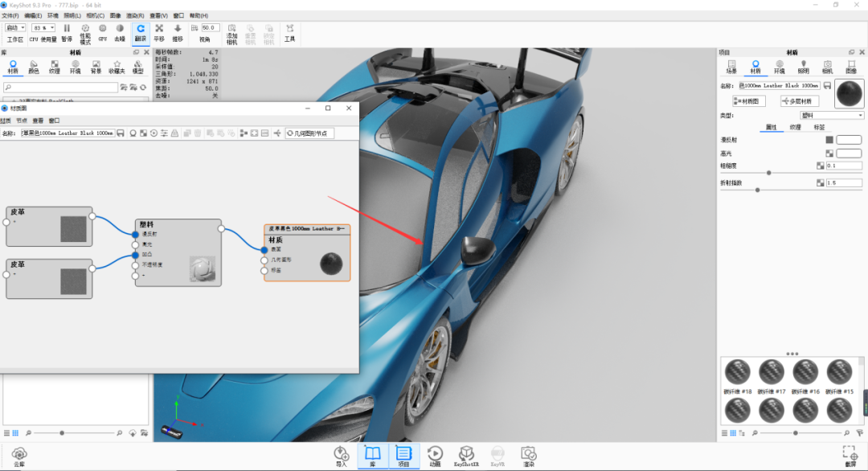
Task: Click the 高光 specular color swatch
Action: coord(849,154)
